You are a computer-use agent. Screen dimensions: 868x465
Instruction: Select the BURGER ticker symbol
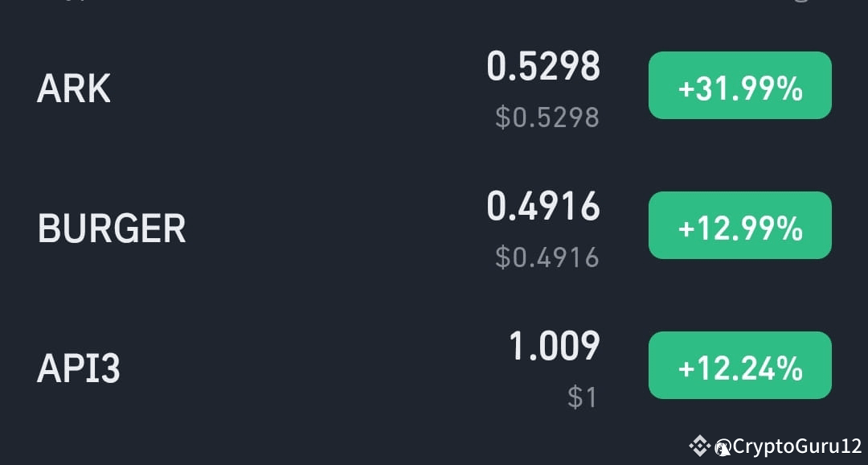point(111,228)
